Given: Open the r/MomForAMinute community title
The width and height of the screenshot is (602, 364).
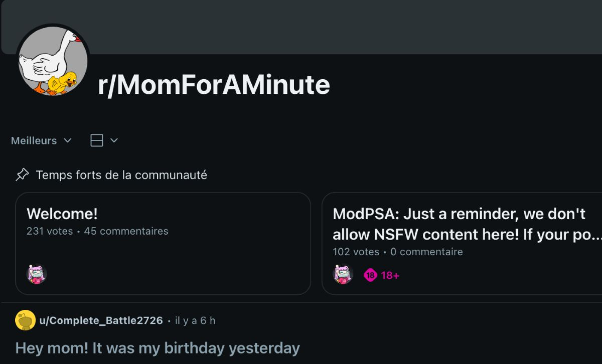Looking at the screenshot, I should (x=214, y=85).
